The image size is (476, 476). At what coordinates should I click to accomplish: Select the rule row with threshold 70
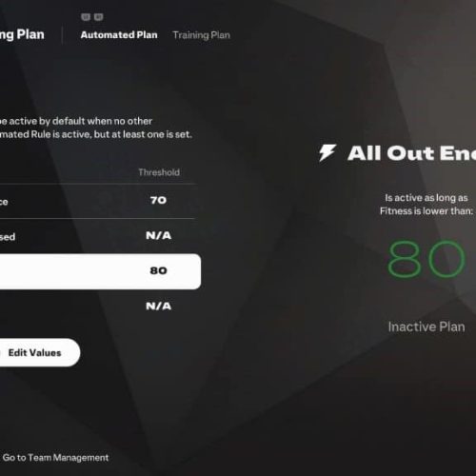pos(97,201)
